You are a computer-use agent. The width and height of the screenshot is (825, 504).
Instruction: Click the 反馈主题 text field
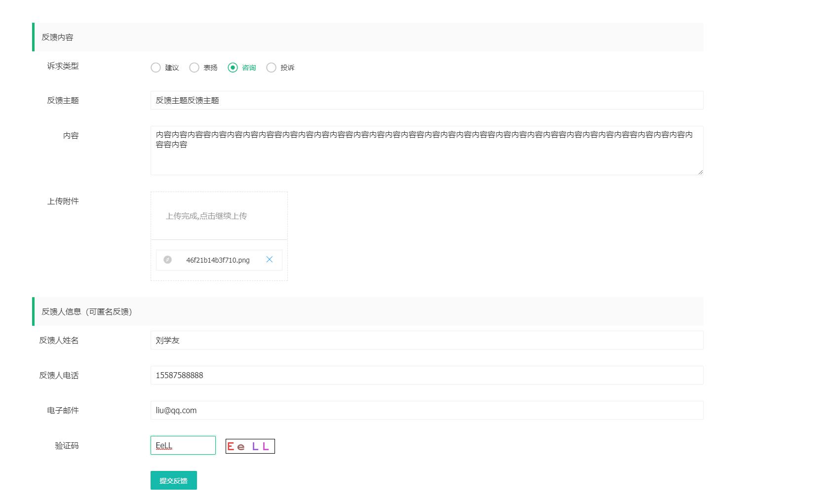click(427, 100)
